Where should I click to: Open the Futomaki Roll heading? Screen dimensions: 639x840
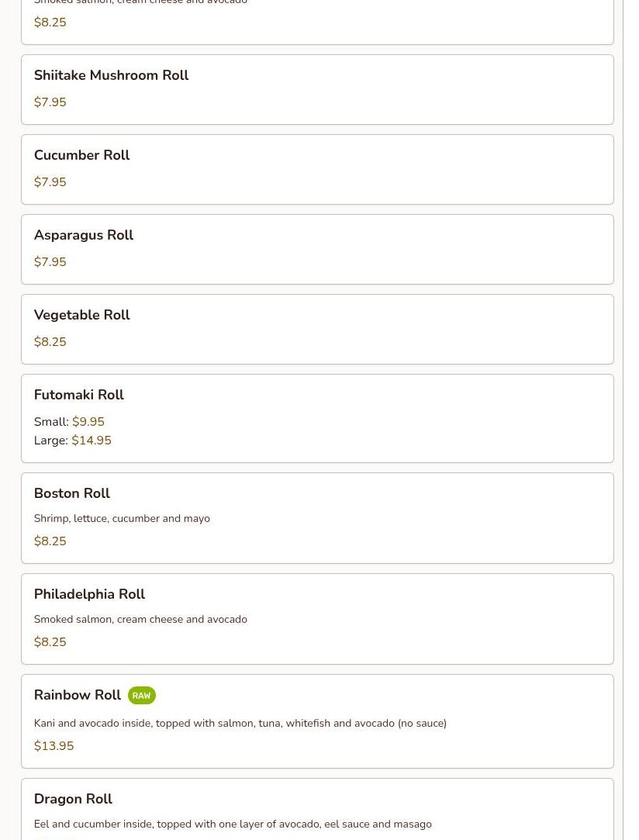click(x=79, y=395)
